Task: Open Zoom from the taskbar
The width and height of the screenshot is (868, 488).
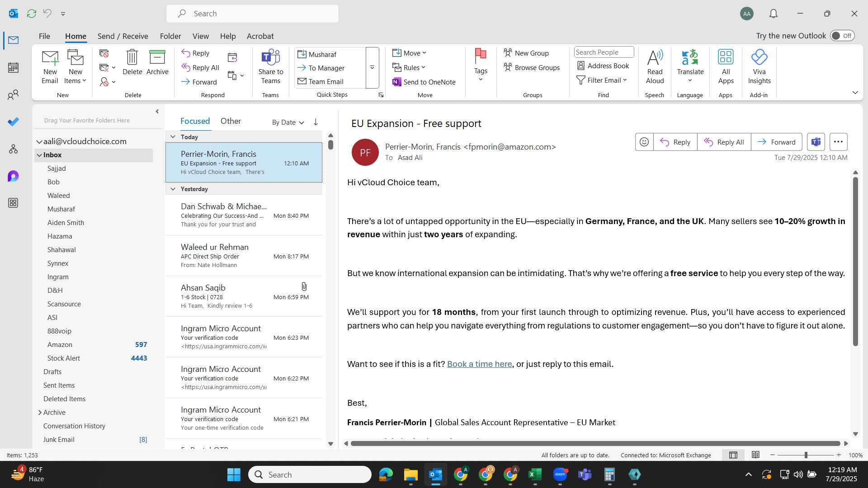Action: [560, 474]
